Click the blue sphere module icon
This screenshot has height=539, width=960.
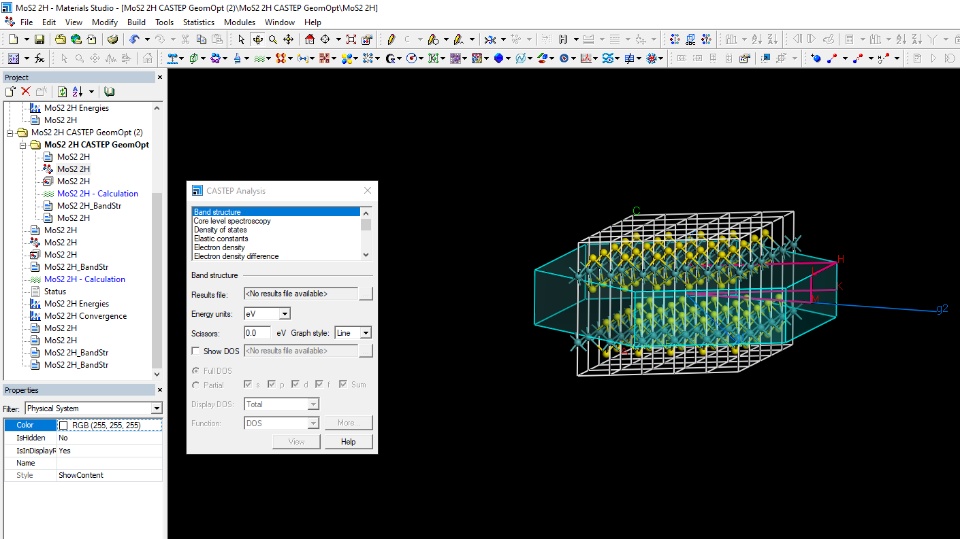pyautogui.click(x=498, y=58)
